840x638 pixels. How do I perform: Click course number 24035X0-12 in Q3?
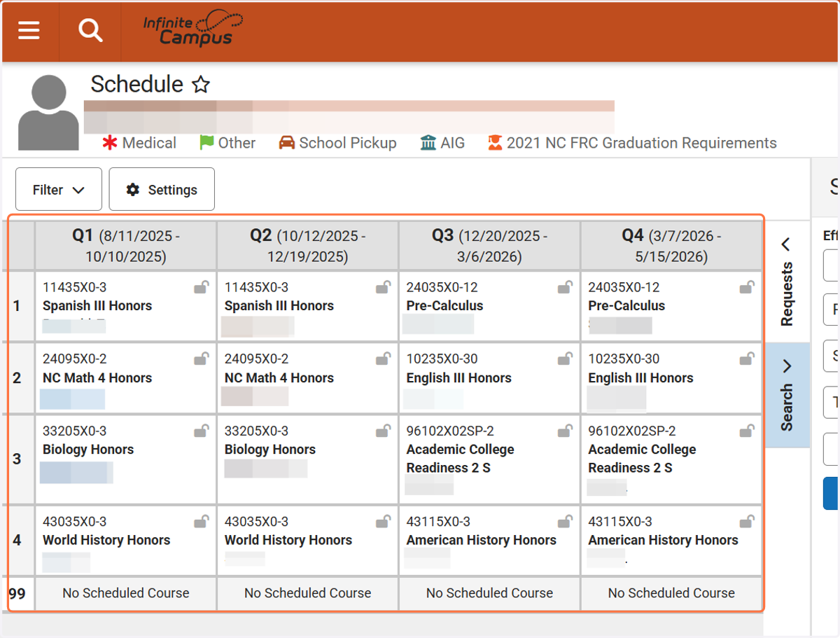(x=442, y=287)
